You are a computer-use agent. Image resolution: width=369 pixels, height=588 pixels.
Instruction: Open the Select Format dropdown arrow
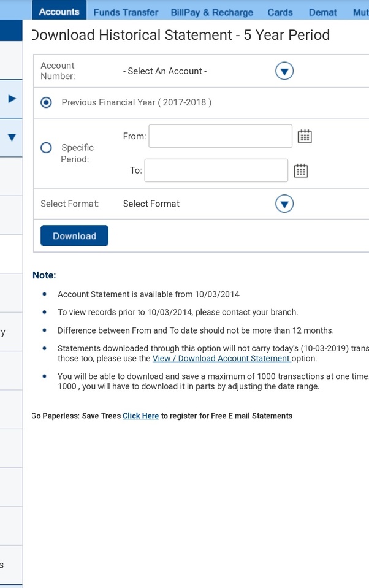pyautogui.click(x=284, y=204)
